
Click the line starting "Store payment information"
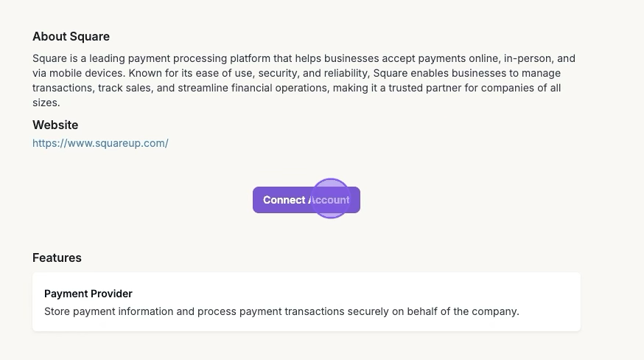coord(281,311)
